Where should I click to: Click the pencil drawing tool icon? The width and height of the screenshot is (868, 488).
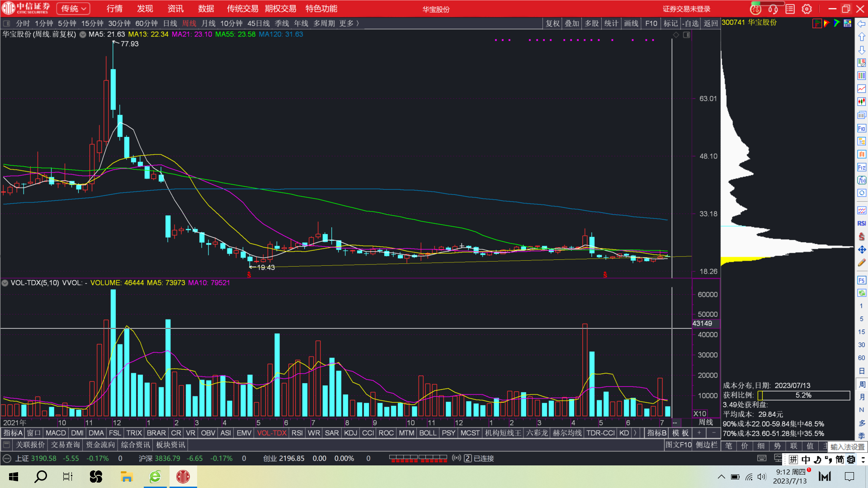tap(862, 263)
